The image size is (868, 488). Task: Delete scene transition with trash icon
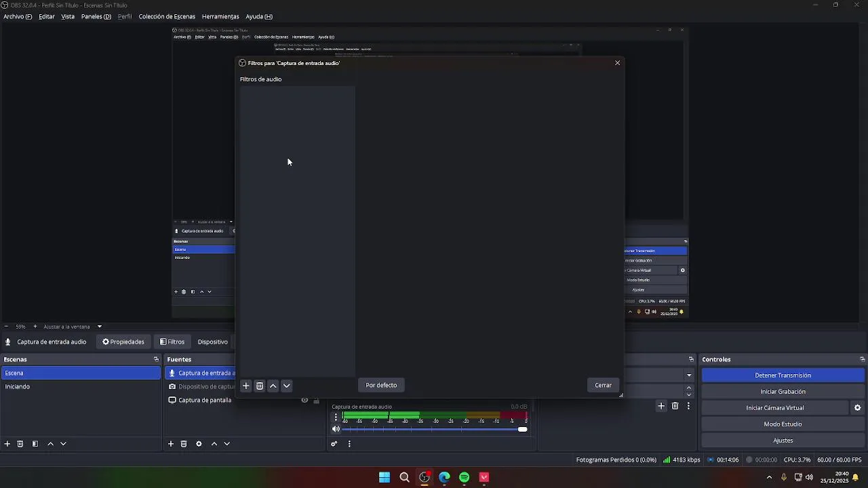[675, 406]
